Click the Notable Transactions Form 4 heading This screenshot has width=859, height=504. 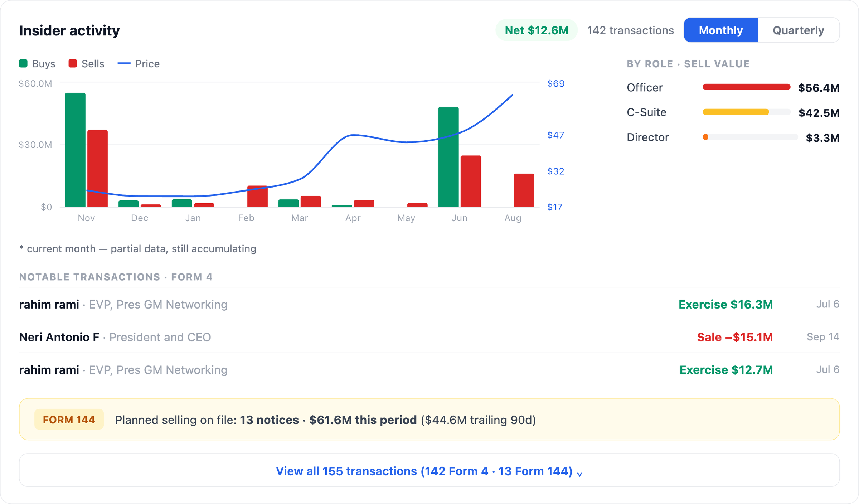point(116,277)
